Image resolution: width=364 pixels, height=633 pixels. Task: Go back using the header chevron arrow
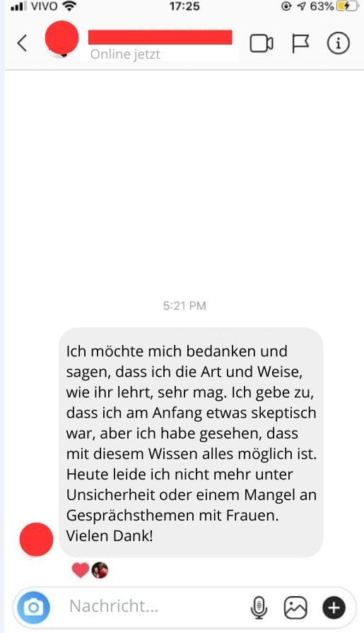click(x=22, y=43)
